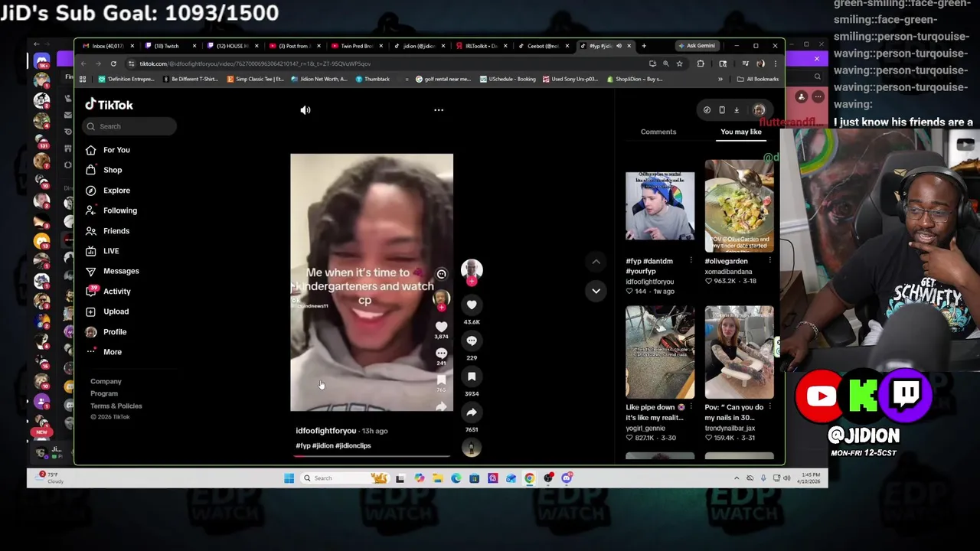Viewport: 980px width, 551px height.
Task: Click the #fyp hashtag in caption
Action: (303, 445)
